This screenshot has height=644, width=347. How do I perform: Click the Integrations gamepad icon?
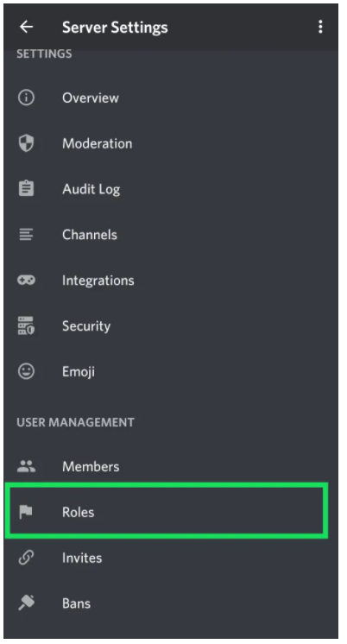(x=26, y=280)
